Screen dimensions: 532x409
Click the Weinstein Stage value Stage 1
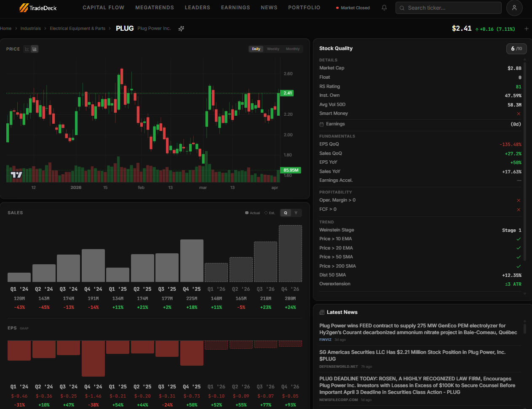512,230
